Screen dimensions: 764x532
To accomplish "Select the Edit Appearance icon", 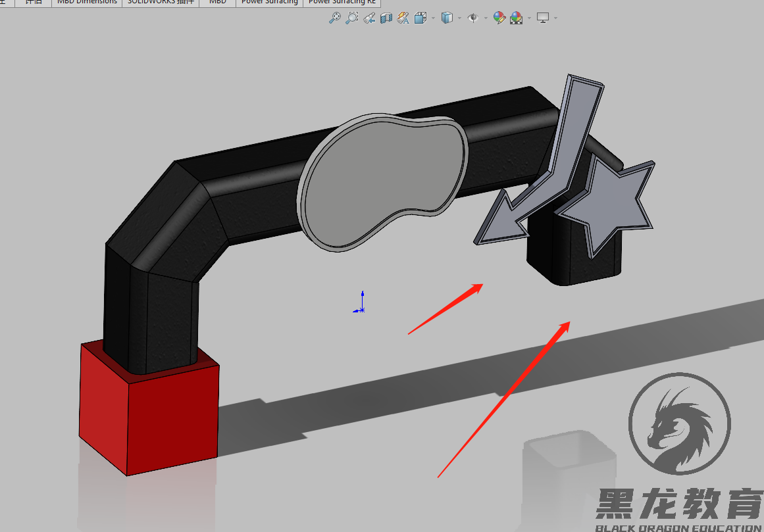I will point(498,18).
